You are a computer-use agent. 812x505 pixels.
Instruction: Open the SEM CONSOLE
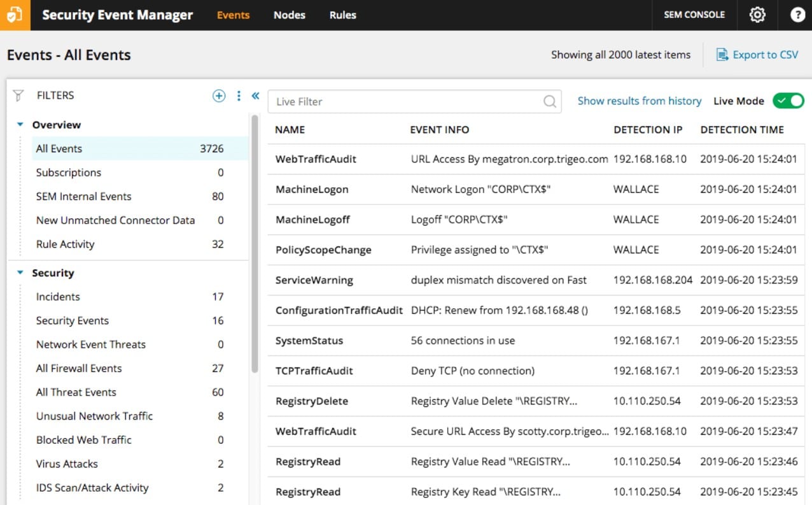[x=694, y=15]
